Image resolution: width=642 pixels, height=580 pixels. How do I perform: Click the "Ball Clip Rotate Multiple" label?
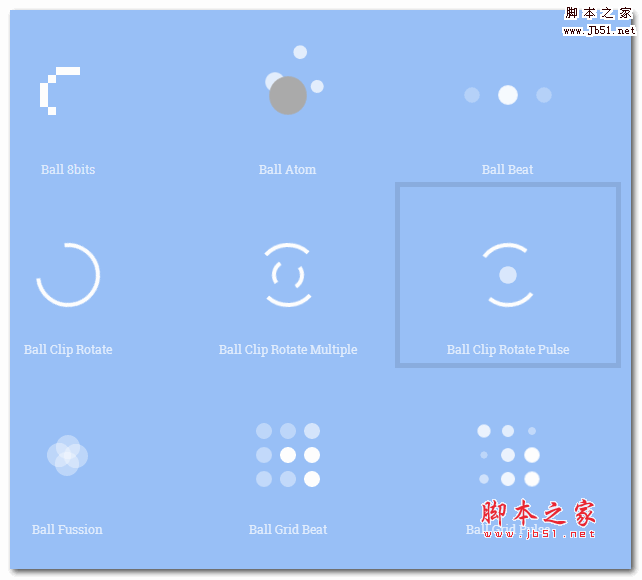[x=288, y=350]
